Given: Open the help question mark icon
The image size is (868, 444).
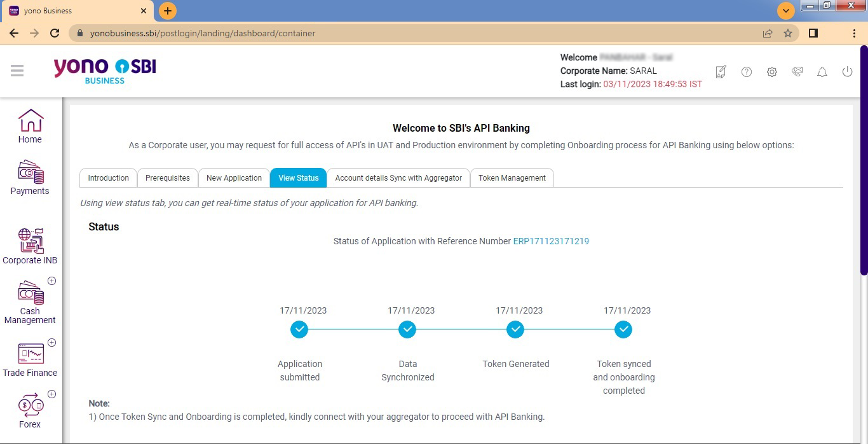Looking at the screenshot, I should point(747,72).
